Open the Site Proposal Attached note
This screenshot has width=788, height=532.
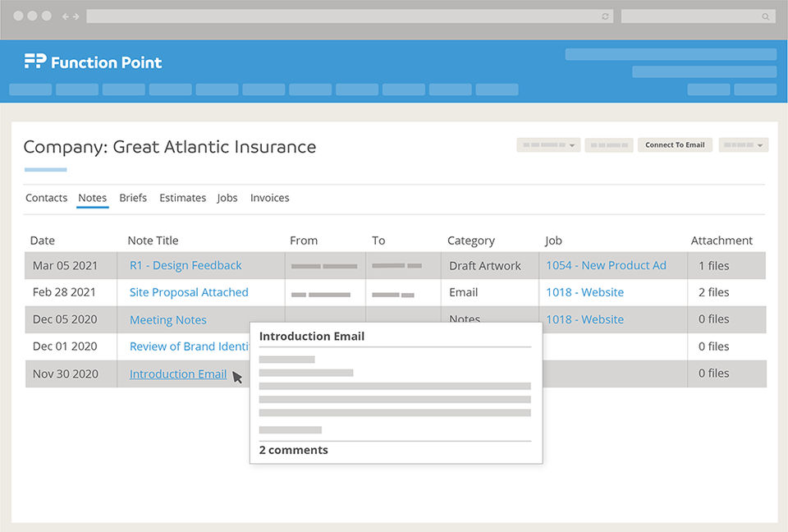tap(189, 292)
